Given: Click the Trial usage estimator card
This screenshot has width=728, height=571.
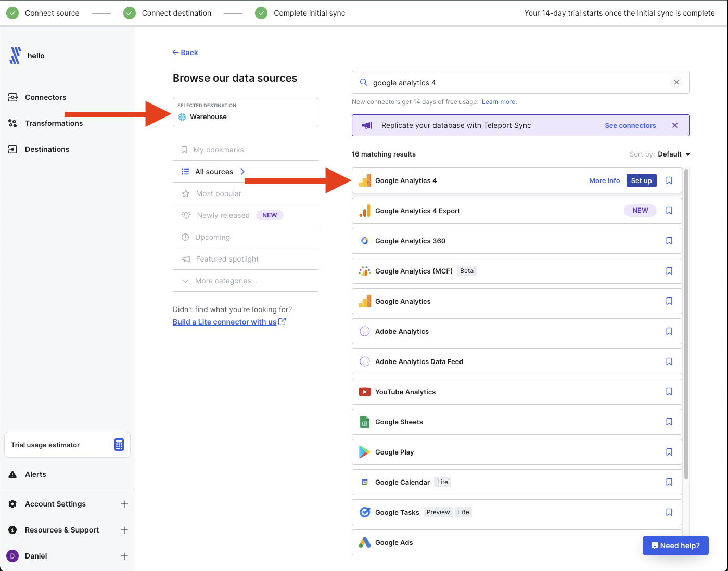Looking at the screenshot, I should pyautogui.click(x=67, y=445).
